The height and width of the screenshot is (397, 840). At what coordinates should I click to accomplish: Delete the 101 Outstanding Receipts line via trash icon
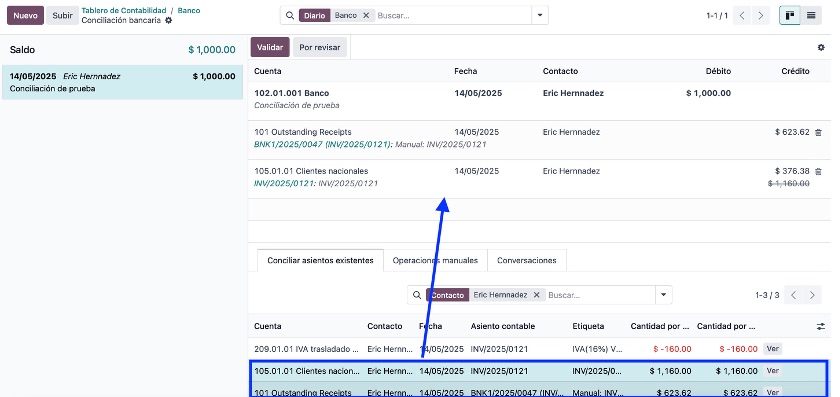[818, 132]
